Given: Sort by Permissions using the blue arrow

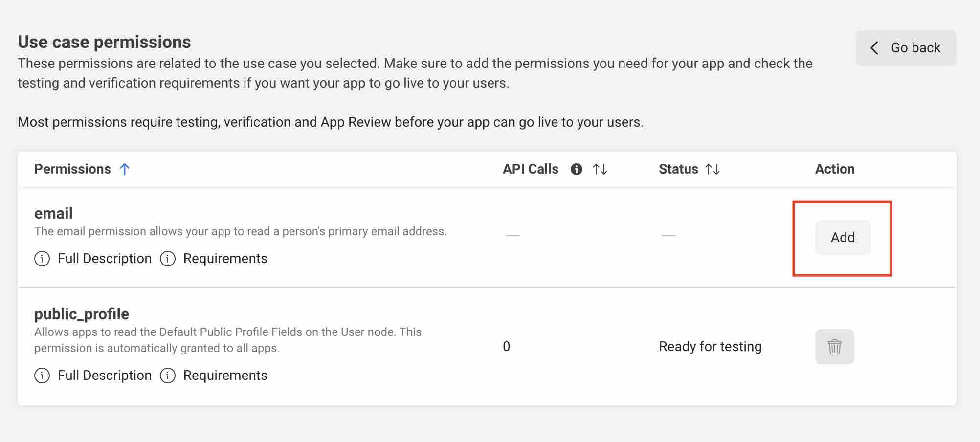Looking at the screenshot, I should click(125, 169).
